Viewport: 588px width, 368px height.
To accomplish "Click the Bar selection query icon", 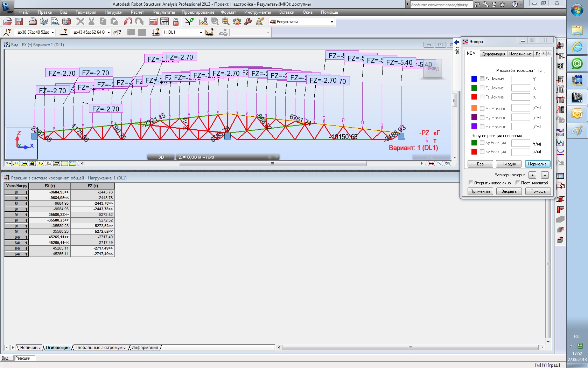I will (x=64, y=32).
